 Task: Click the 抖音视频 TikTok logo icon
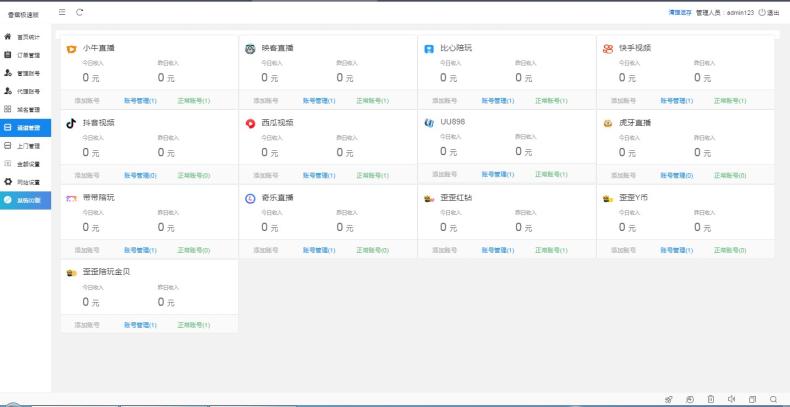pyautogui.click(x=71, y=123)
